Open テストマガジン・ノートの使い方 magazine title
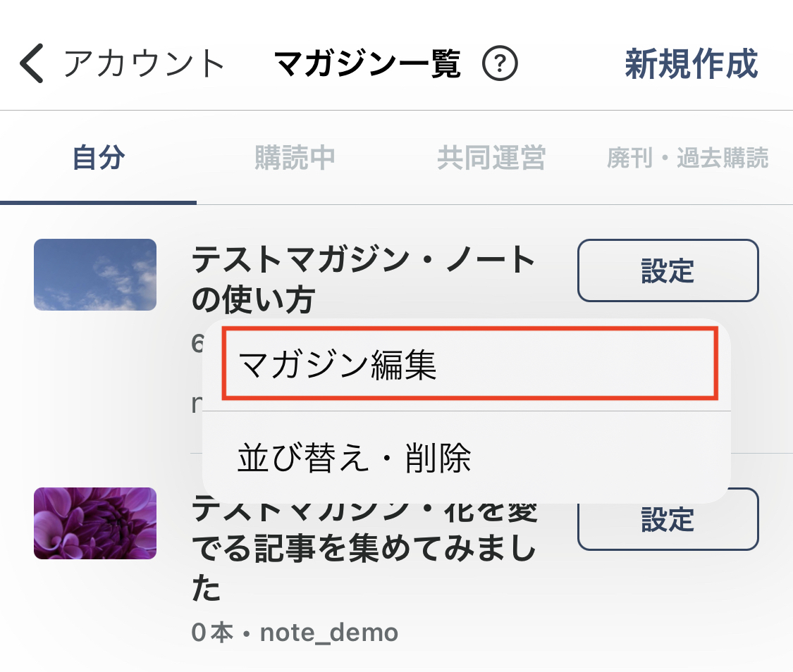 (x=363, y=279)
